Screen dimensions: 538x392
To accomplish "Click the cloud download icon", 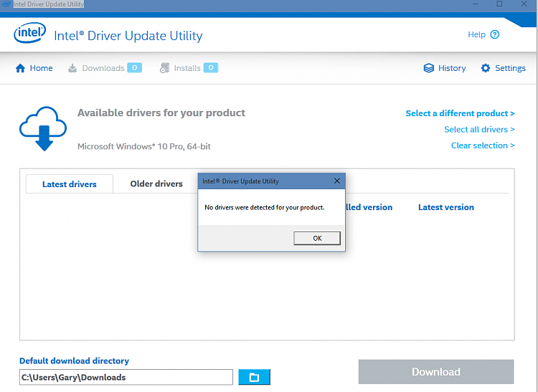I will coord(43,128).
